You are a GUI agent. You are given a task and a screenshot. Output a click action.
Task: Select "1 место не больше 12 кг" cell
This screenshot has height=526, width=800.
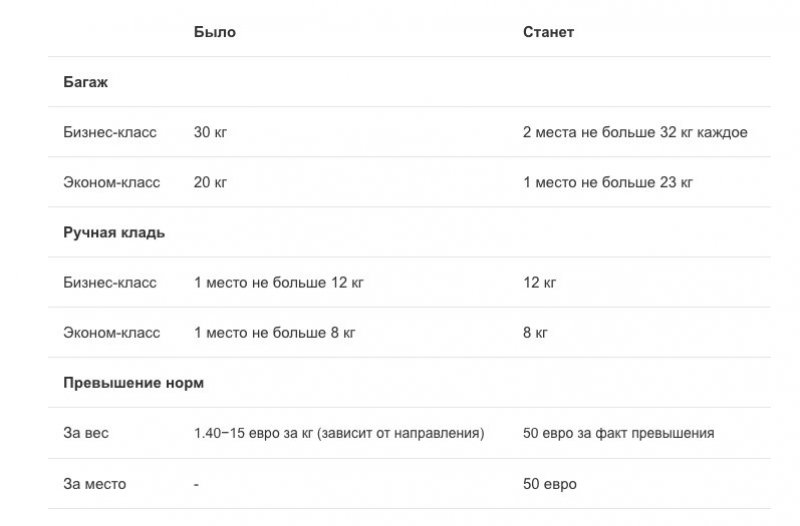[x=278, y=282]
